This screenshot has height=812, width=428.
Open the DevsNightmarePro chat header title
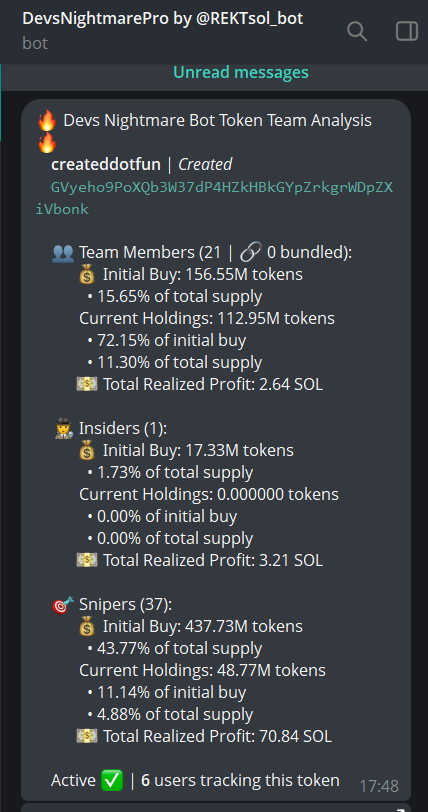click(163, 19)
